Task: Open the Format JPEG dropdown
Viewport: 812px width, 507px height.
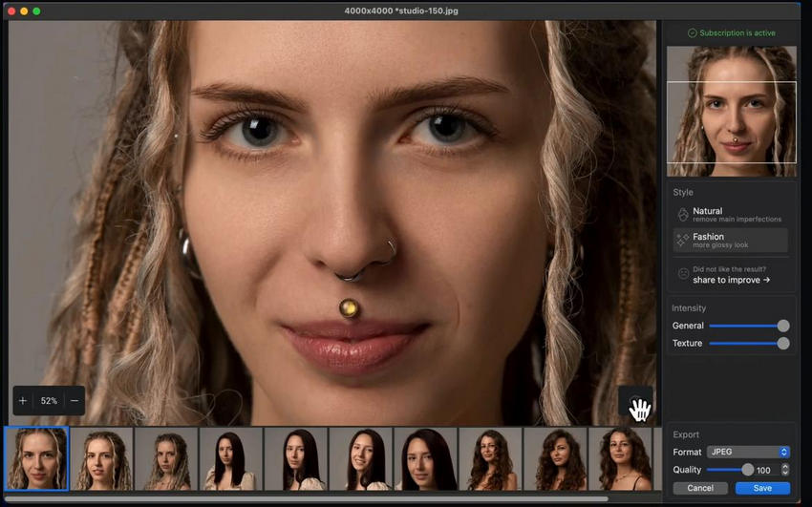Action: click(748, 452)
